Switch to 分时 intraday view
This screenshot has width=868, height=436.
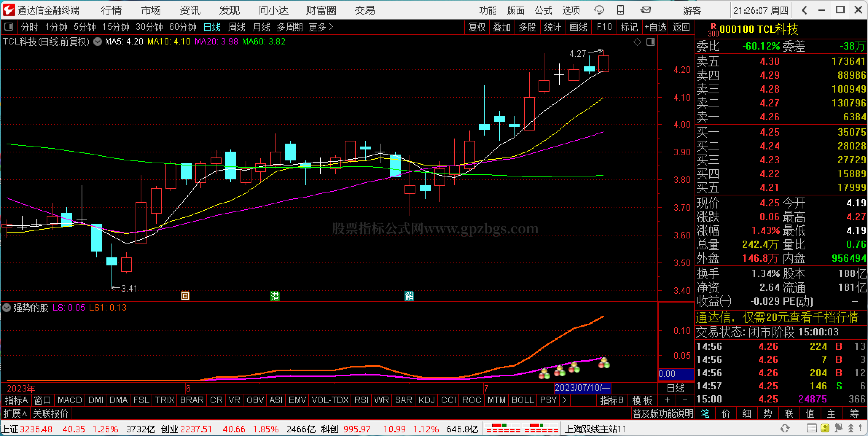pos(30,27)
